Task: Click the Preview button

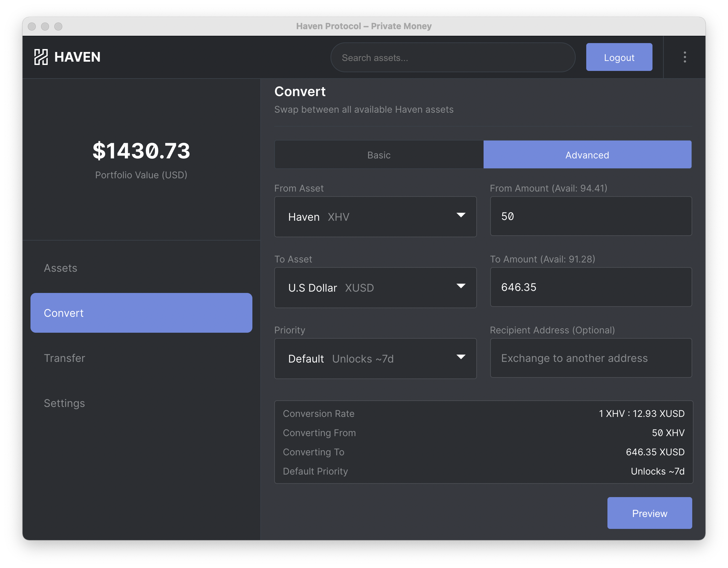Action: pos(650,513)
